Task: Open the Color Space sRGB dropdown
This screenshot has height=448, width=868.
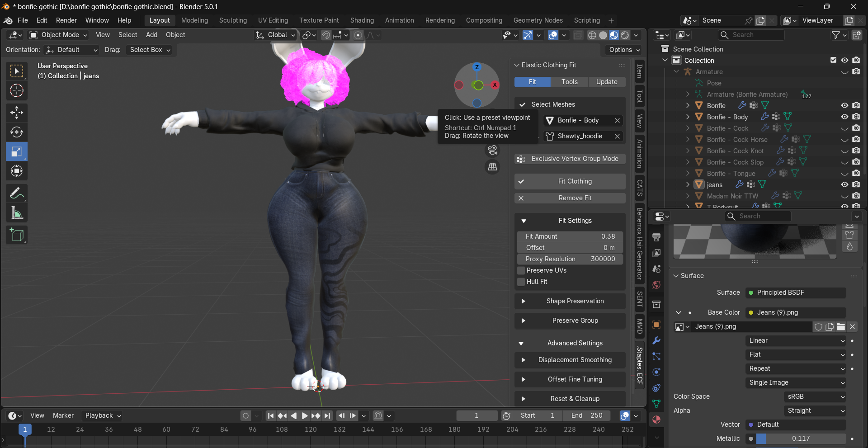Action: click(815, 396)
